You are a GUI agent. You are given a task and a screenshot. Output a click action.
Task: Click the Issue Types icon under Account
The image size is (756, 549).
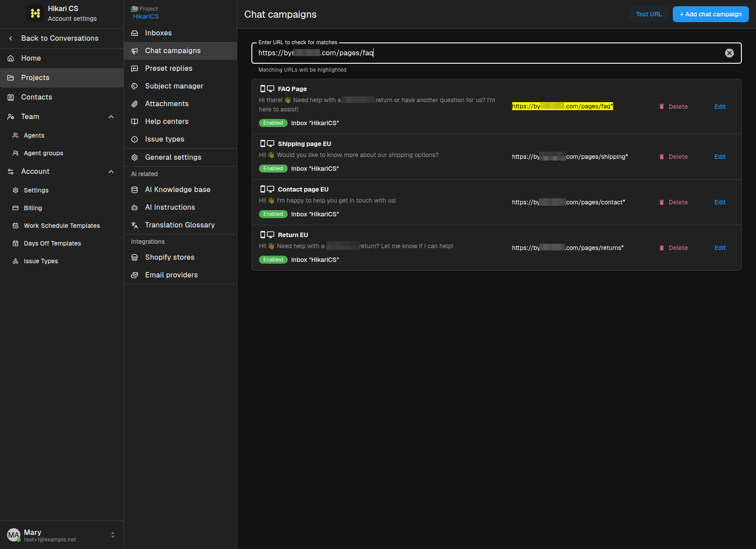15,261
